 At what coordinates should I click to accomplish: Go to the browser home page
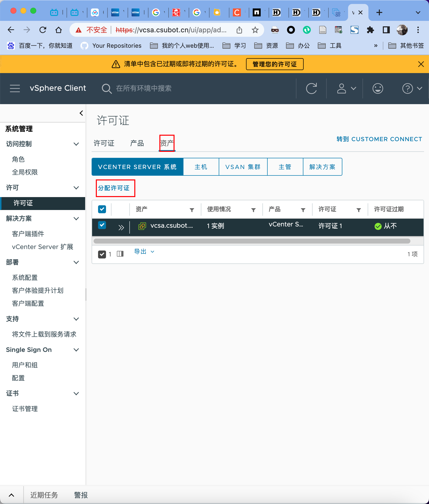point(59,30)
